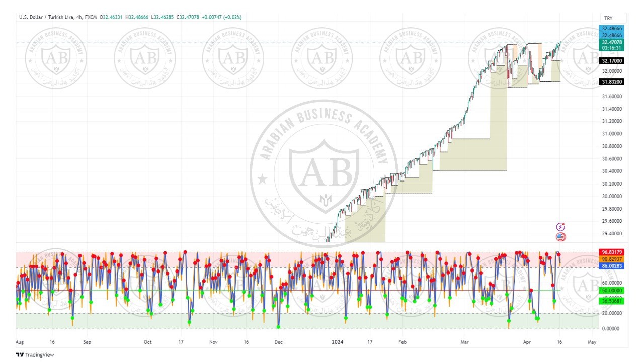
Task: Click the green 32.47078 current price label
Action: click(x=612, y=43)
